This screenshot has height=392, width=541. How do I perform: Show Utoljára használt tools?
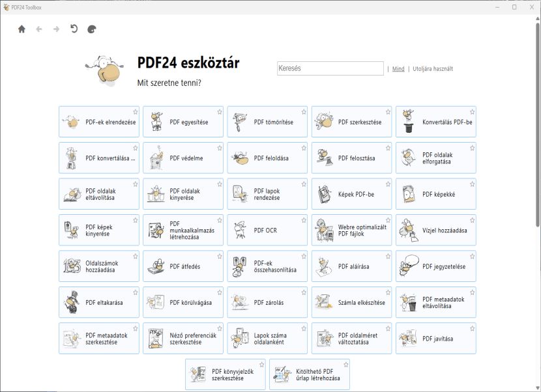click(x=433, y=68)
